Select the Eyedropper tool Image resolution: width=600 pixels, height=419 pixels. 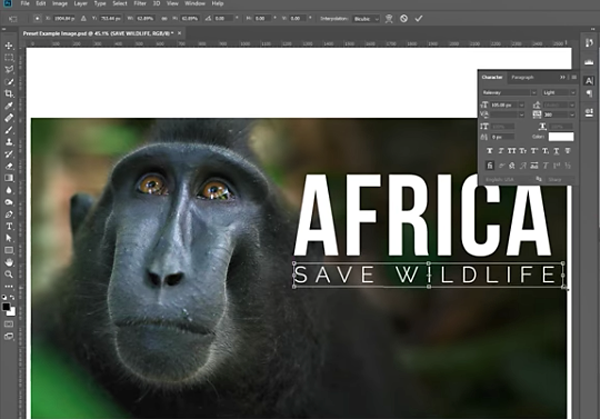pyautogui.click(x=9, y=106)
